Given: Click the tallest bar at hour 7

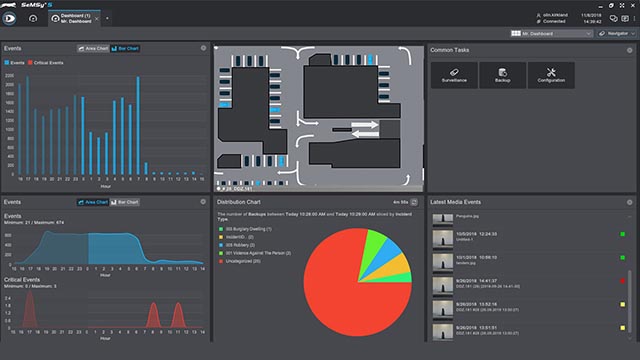Looking at the screenshot, I should [138, 125].
